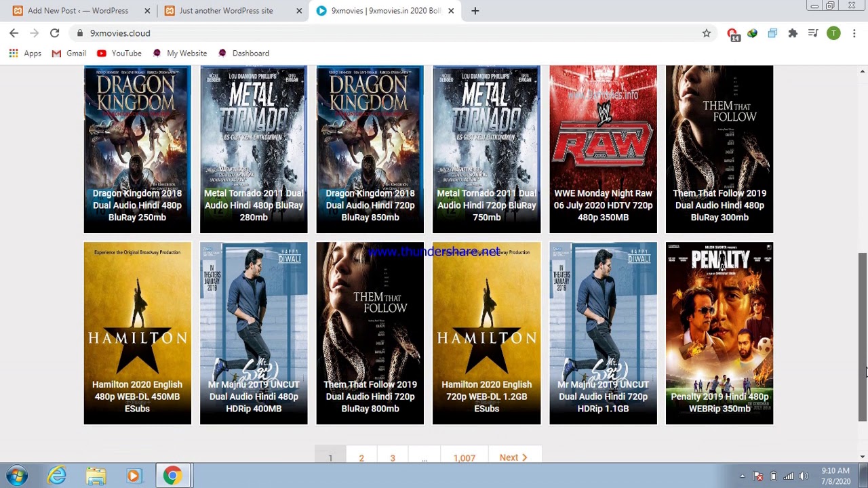Image resolution: width=868 pixels, height=488 pixels.
Task: Open the My Website bookmark
Action: tap(180, 53)
